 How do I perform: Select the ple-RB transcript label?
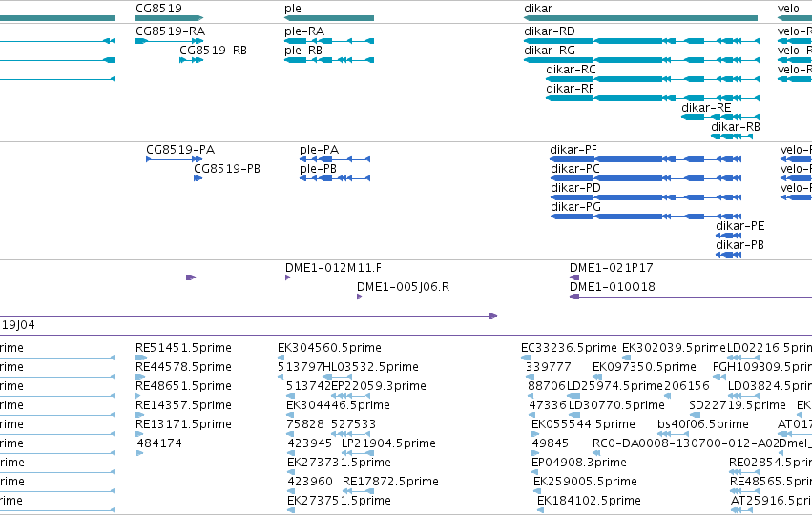coord(303,51)
